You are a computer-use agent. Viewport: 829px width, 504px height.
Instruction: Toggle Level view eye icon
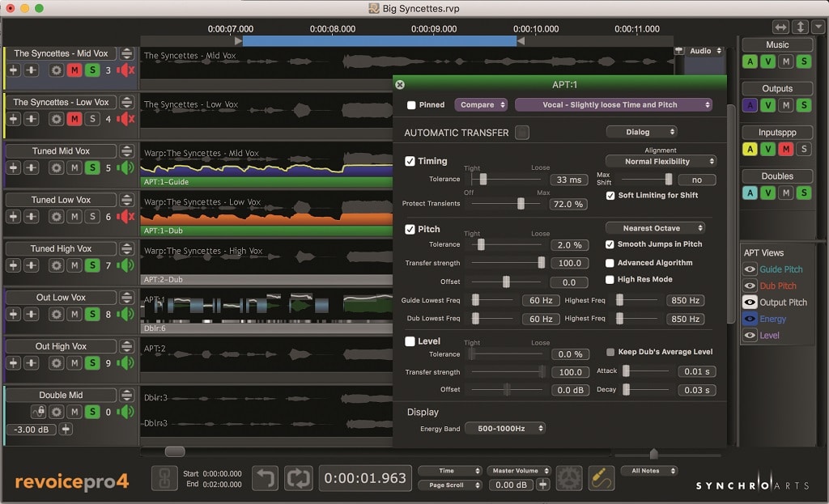[x=750, y=335]
